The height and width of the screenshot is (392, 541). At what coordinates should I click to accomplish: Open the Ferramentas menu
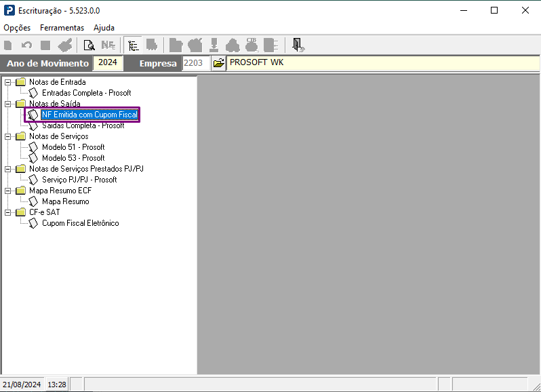coord(62,28)
